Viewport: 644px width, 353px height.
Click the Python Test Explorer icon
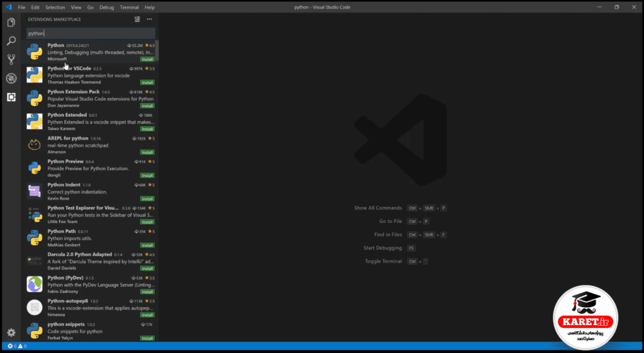pos(35,214)
